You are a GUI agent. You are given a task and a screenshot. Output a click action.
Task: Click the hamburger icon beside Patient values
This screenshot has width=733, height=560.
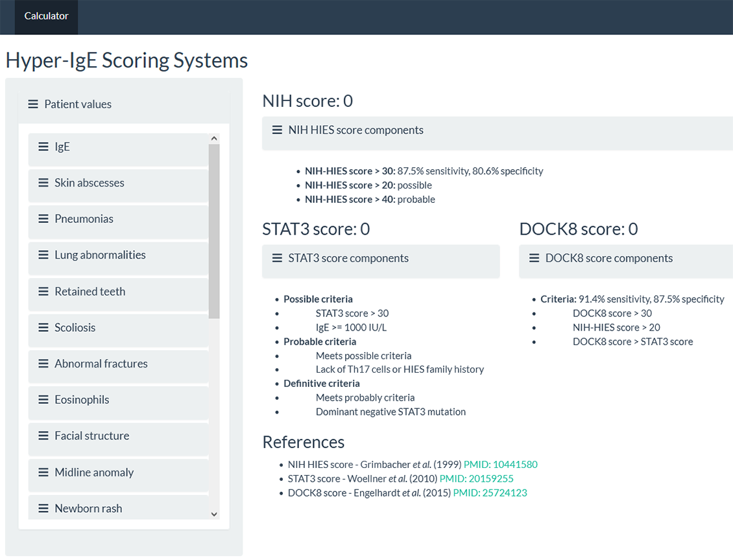click(x=33, y=104)
